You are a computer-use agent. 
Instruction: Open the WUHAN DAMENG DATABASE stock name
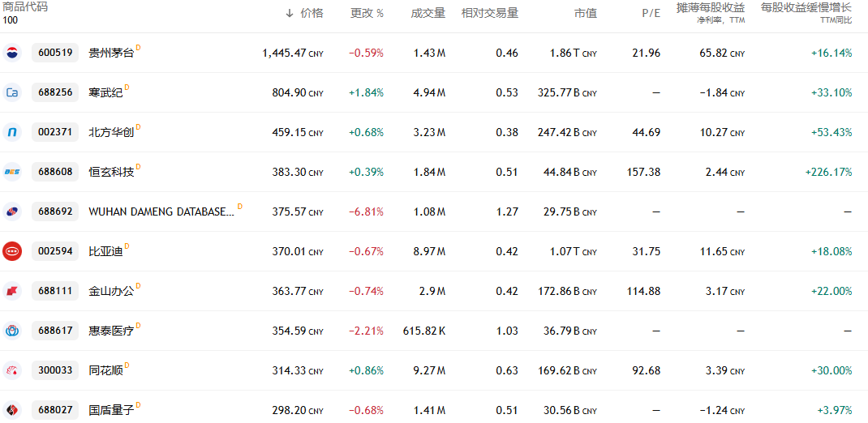(161, 211)
